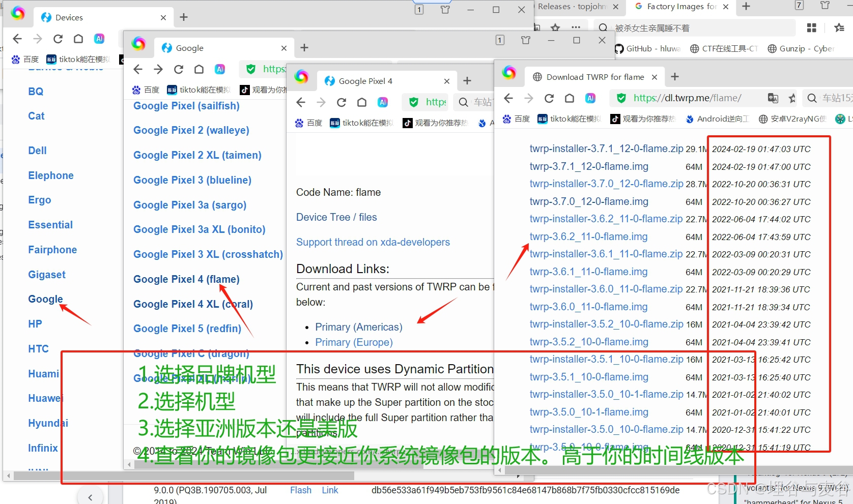Close the Devices tab
The image size is (853, 504).
pyautogui.click(x=163, y=18)
